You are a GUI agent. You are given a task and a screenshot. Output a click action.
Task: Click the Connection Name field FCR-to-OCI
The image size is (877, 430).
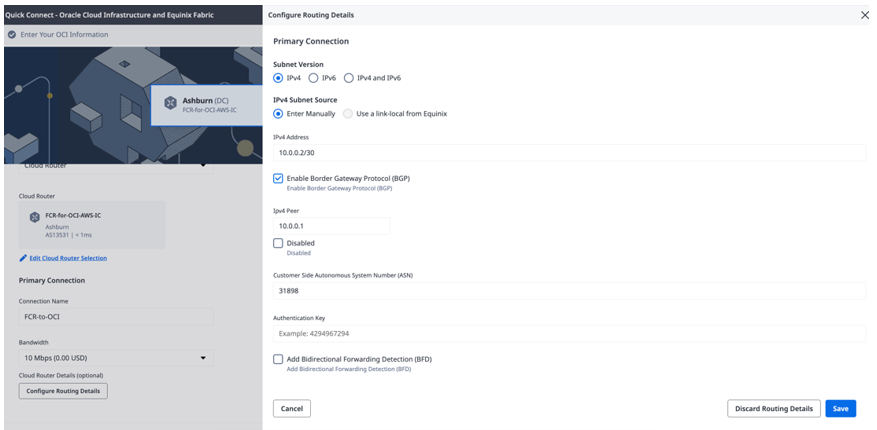click(116, 316)
